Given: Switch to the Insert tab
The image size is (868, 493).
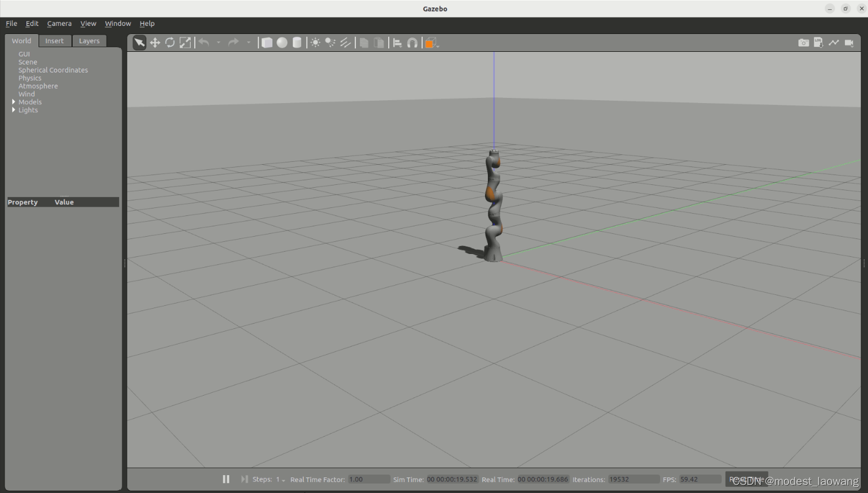Looking at the screenshot, I should tap(55, 41).
